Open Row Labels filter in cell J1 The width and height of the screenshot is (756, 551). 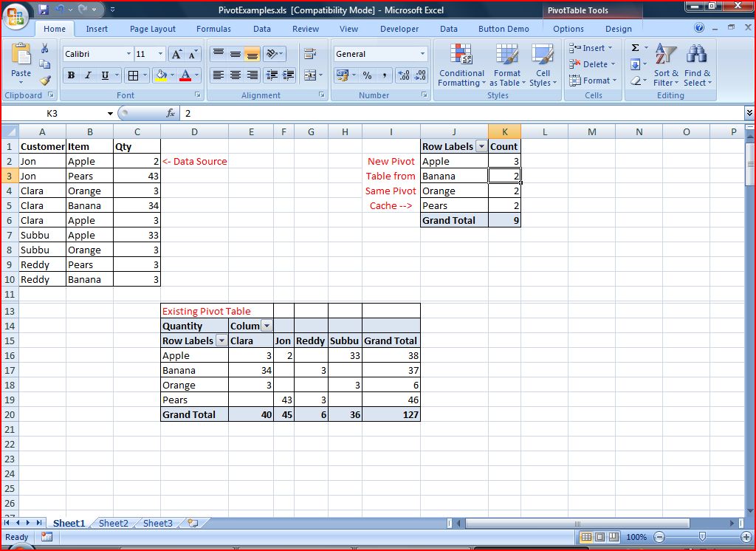pos(481,147)
